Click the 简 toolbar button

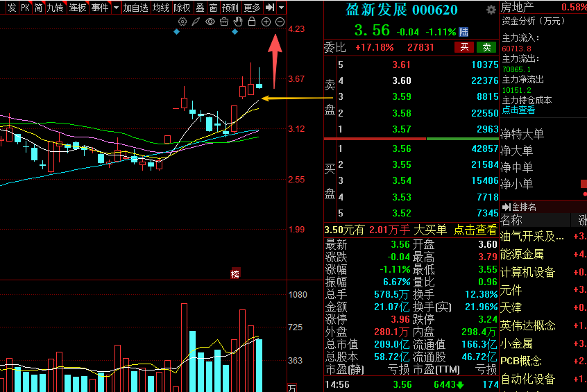pyautogui.click(x=38, y=8)
